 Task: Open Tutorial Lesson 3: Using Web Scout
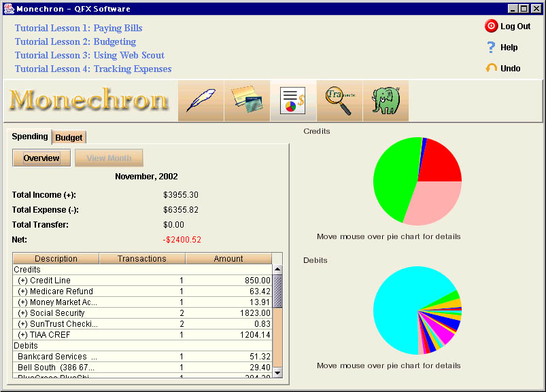[x=90, y=56]
